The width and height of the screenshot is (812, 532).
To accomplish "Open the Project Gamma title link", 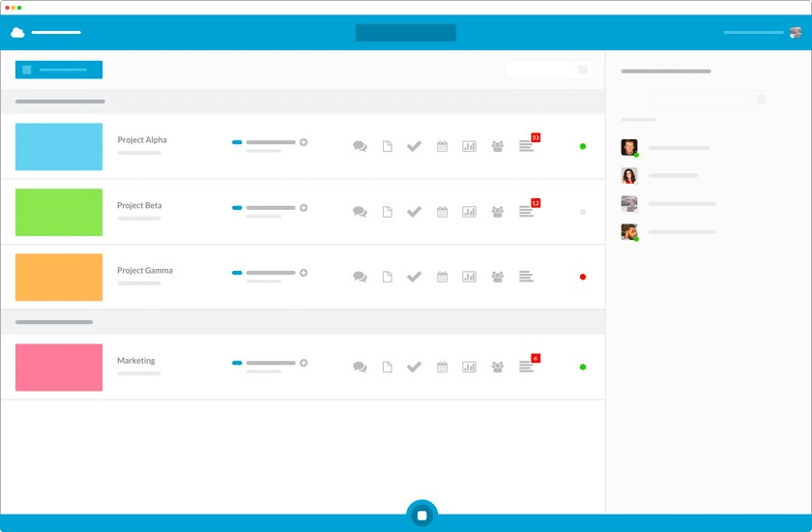I will 145,271.
